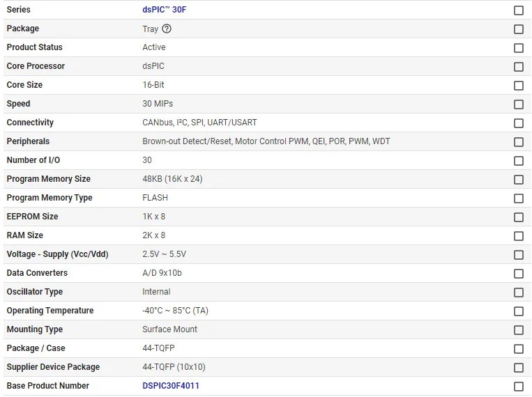The image size is (532, 397).
Task: Select the RAM Size checkbox
Action: (x=519, y=236)
